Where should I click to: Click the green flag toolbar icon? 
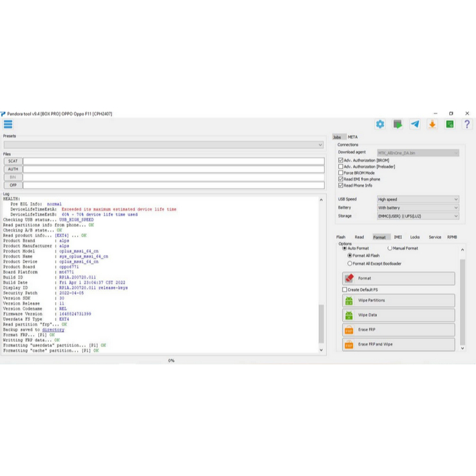tap(397, 124)
